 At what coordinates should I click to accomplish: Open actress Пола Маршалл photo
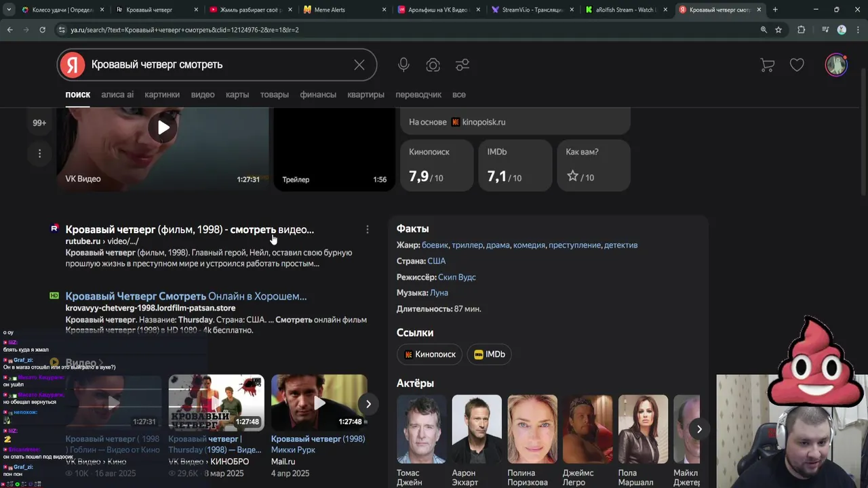tap(643, 429)
